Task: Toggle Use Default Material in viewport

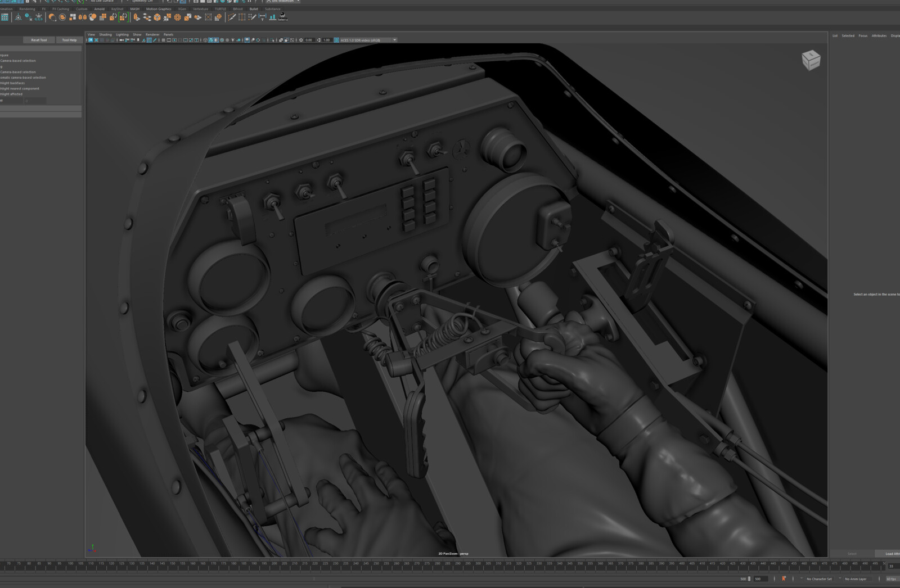Action: click(x=216, y=40)
